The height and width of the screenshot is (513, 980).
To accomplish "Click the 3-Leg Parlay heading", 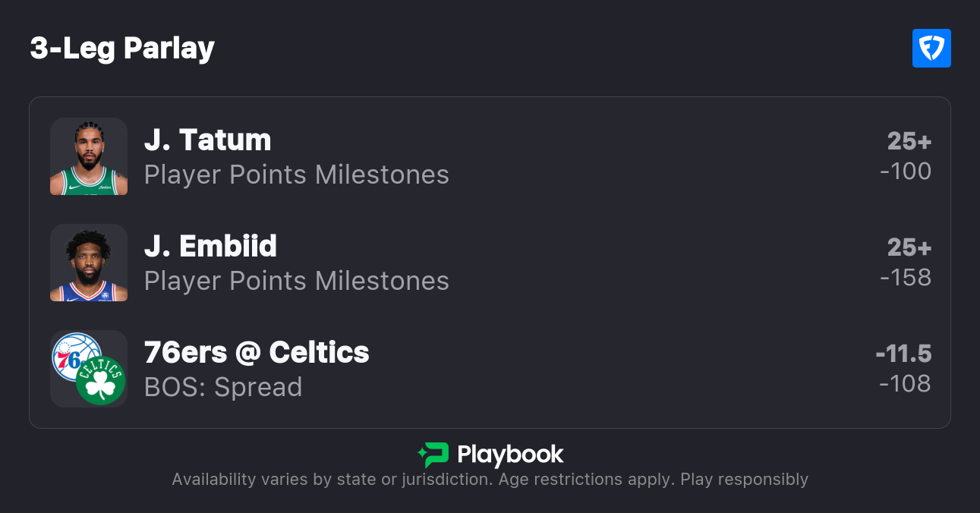I will pyautogui.click(x=122, y=49).
